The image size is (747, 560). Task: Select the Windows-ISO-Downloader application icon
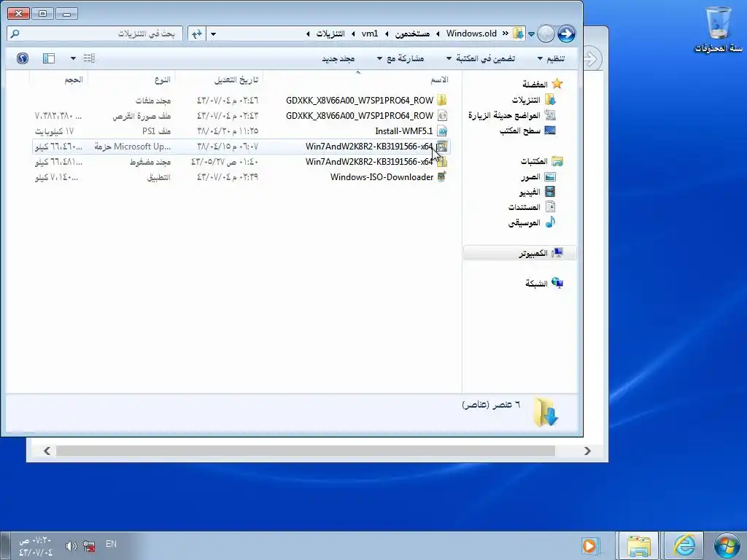point(442,176)
